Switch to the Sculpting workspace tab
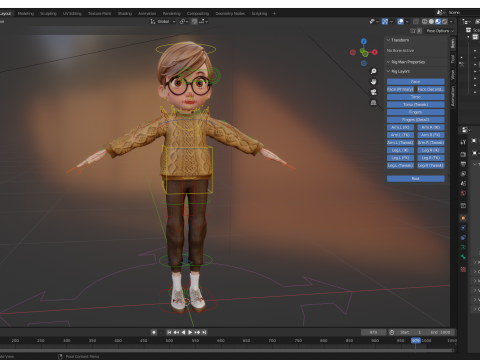This screenshot has height=360, width=480. pyautogui.click(x=48, y=13)
